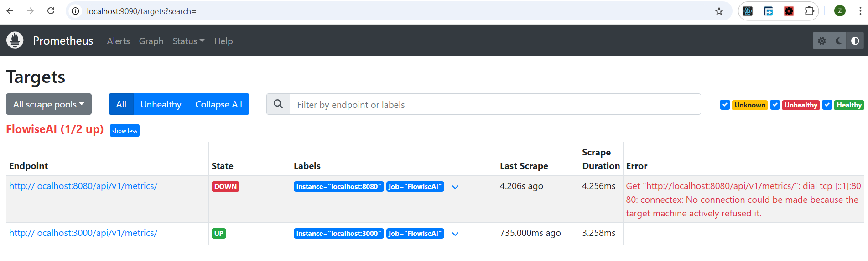
Task: Uncheck the Healthy state checkbox
Action: (x=827, y=105)
